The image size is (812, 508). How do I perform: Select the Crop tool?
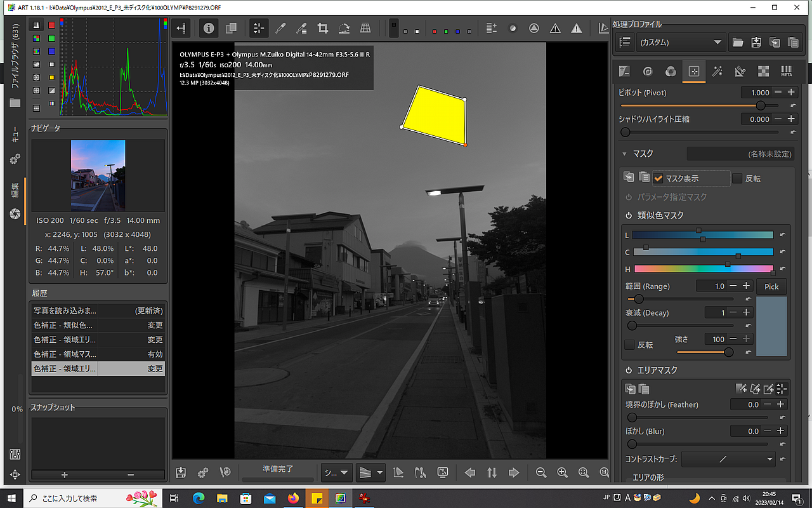(322, 28)
